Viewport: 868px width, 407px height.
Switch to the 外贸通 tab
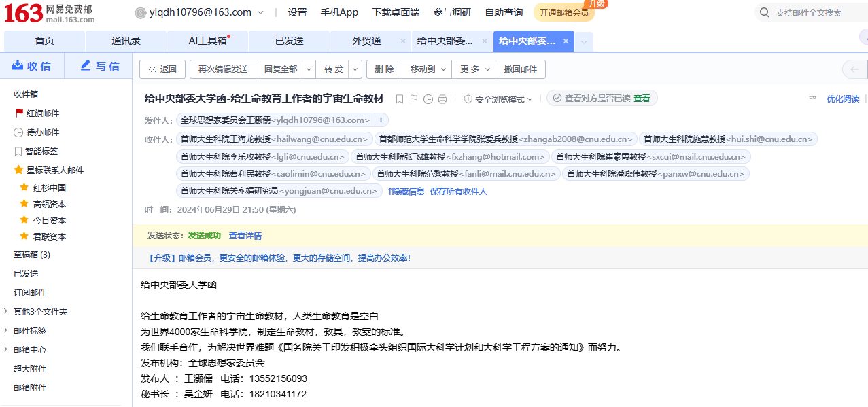[x=366, y=41]
